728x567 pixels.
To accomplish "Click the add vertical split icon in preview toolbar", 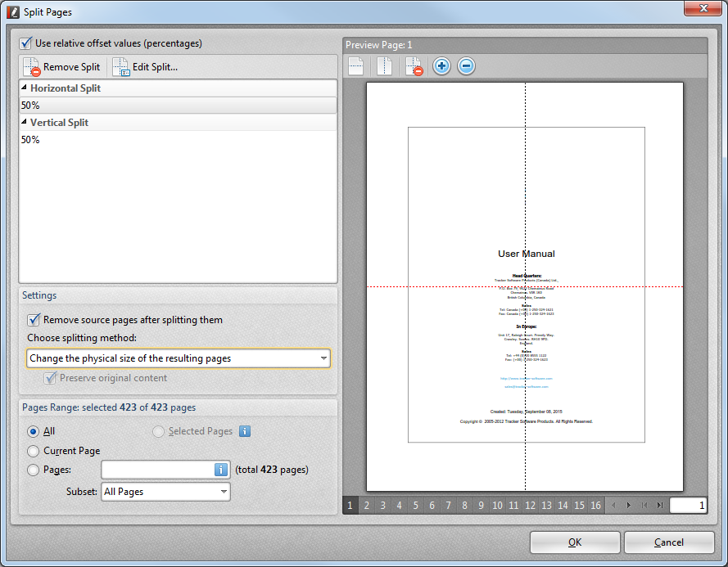I will coord(384,66).
